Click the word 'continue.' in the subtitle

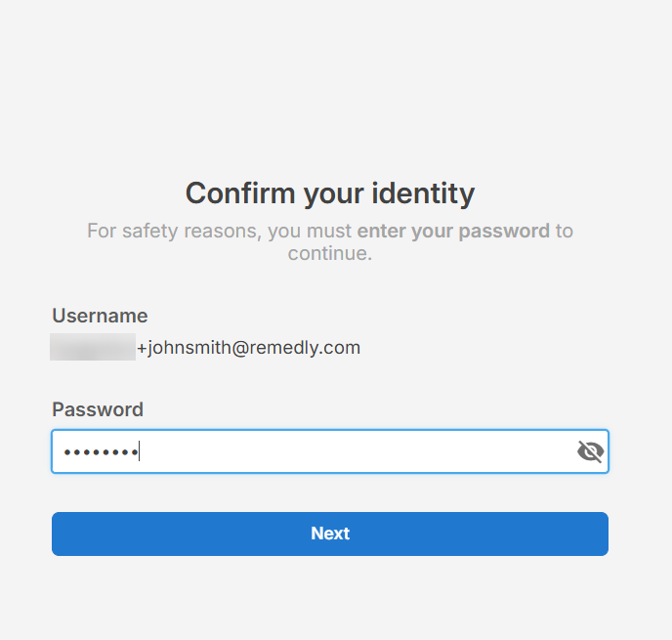click(330, 253)
